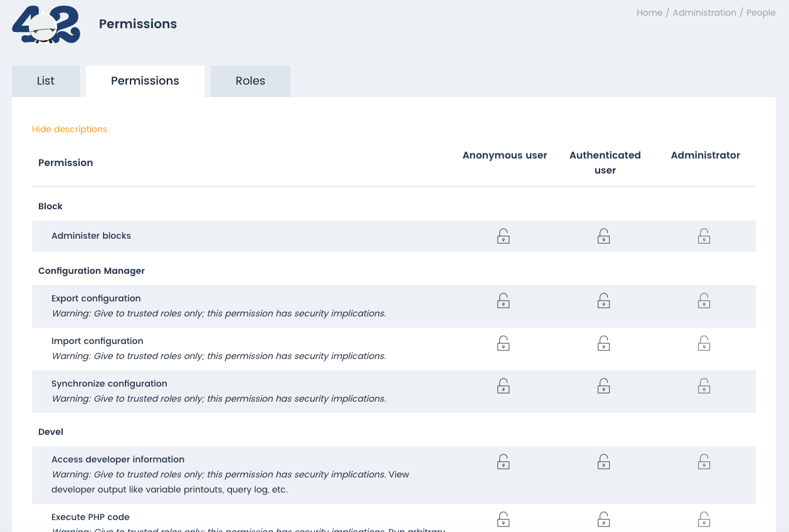Toggle Import configuration lock for Anonymous user
789x532 pixels.
[x=504, y=343]
